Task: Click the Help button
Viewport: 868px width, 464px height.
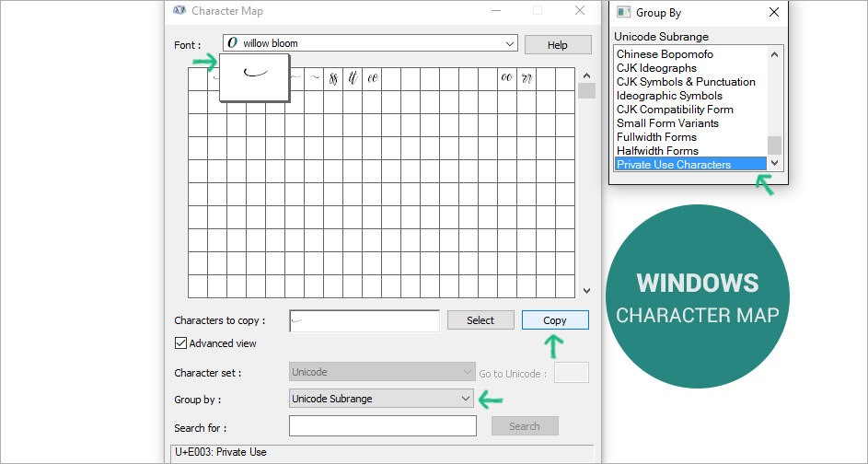Action: [558, 45]
